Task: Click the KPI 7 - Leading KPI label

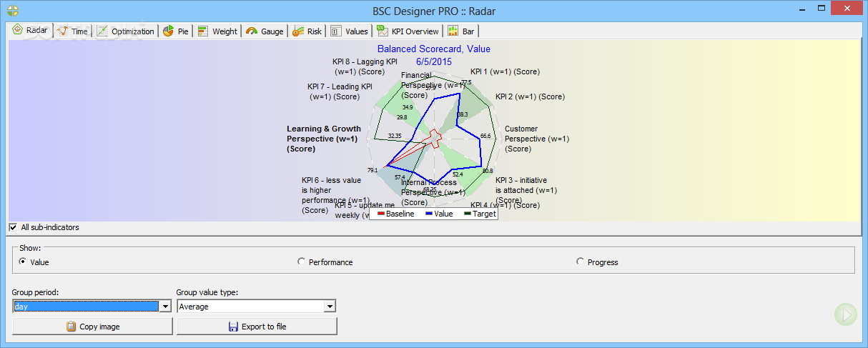Action: 340,91
